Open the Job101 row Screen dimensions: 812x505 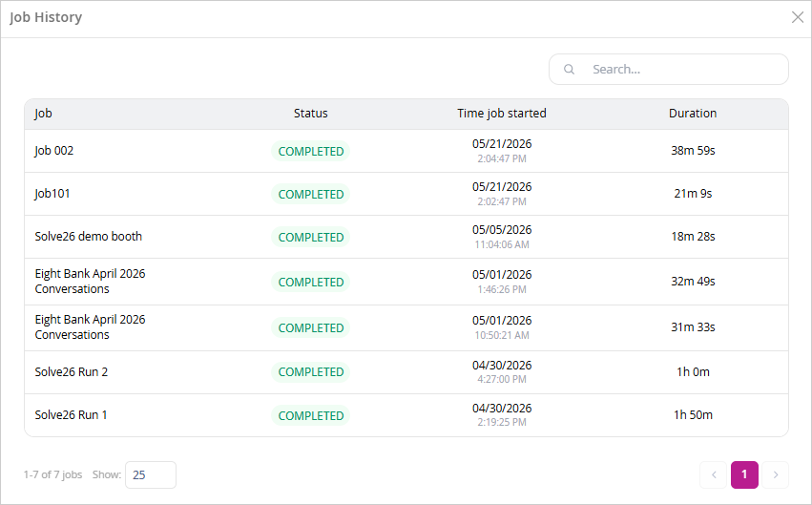[406, 194]
